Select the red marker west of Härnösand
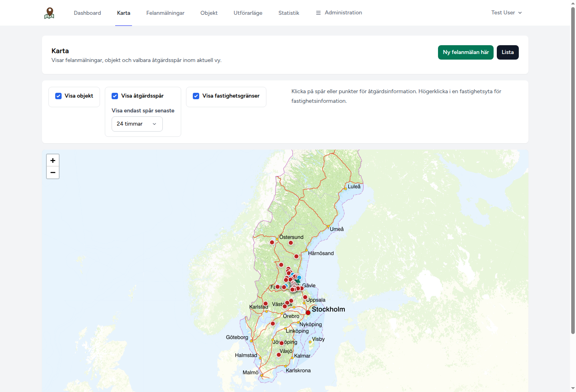 tap(296, 256)
